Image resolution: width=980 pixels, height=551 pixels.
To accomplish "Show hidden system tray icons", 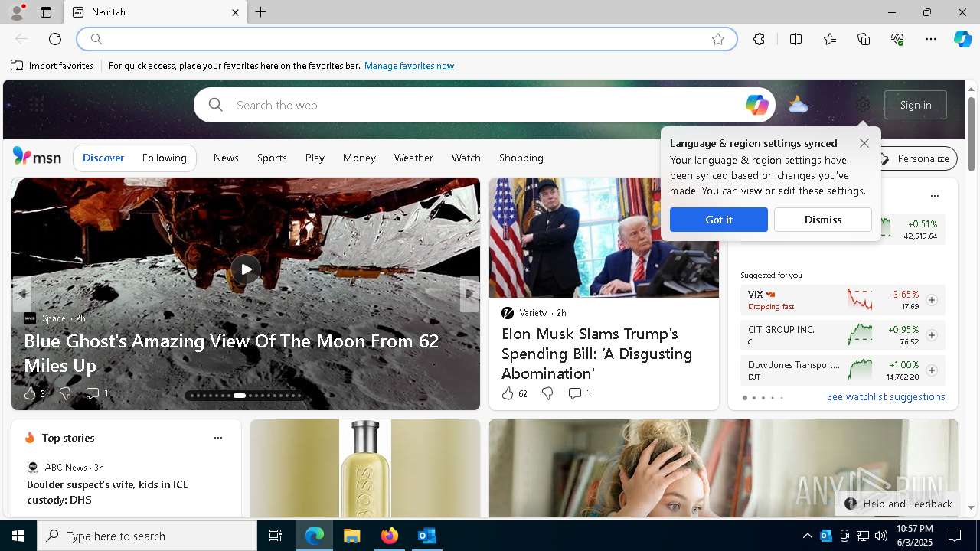I will click(x=807, y=536).
